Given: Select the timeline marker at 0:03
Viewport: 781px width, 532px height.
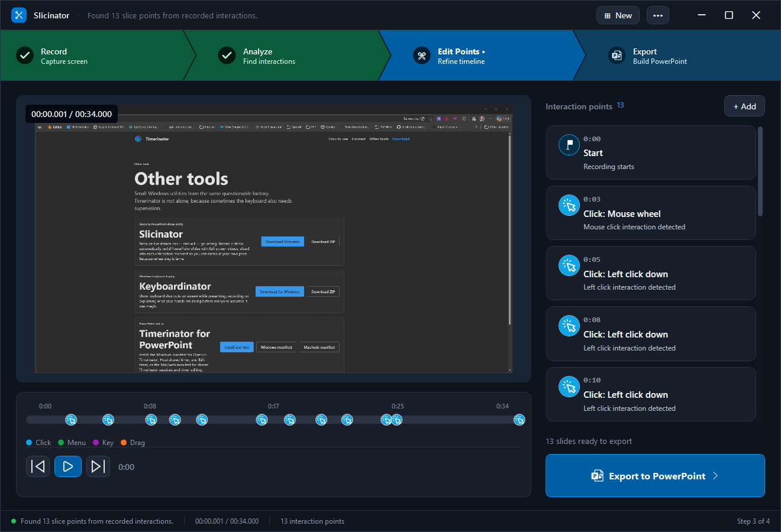Looking at the screenshot, I should click(71, 420).
